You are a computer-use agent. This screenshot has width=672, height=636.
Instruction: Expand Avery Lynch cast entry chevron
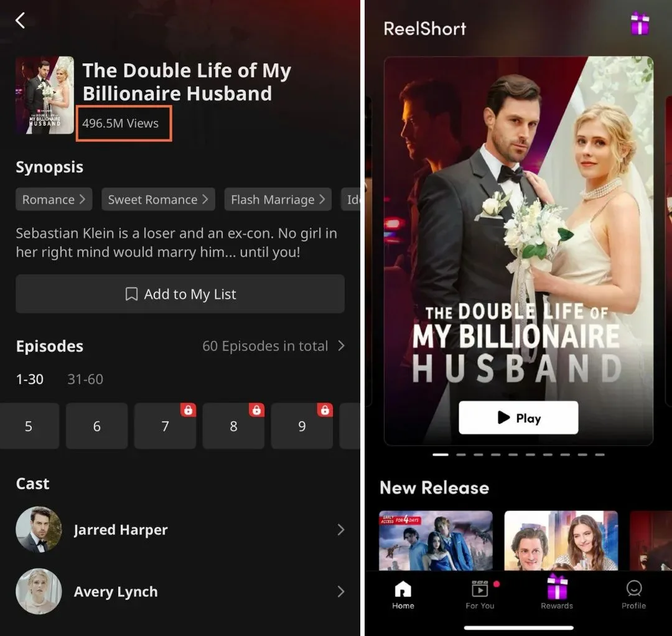point(340,592)
